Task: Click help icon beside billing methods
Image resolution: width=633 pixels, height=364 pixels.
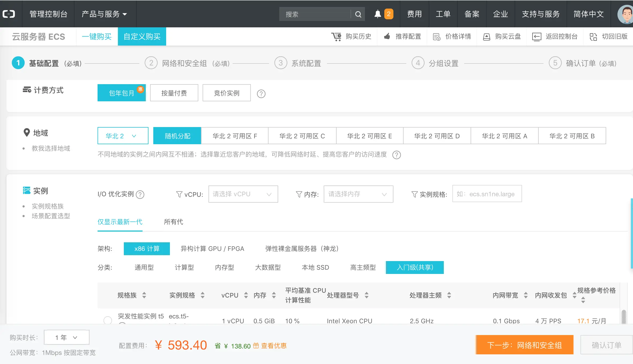Action: [261, 94]
